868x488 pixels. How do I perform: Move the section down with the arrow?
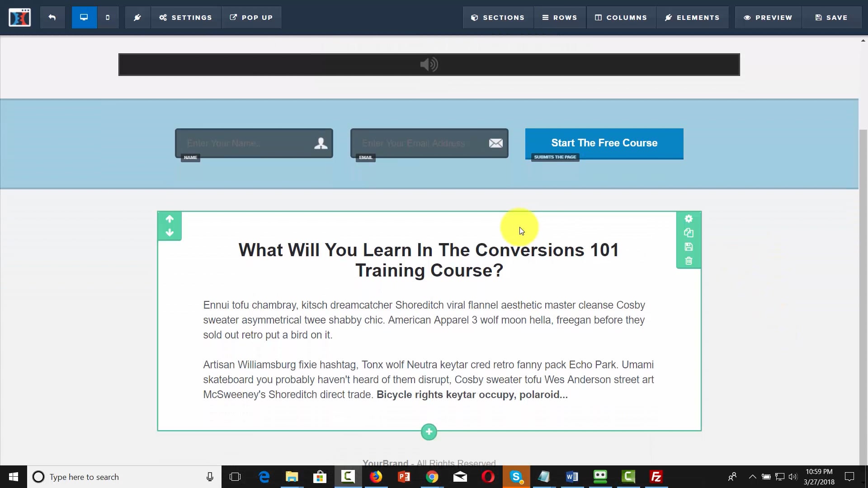170,233
